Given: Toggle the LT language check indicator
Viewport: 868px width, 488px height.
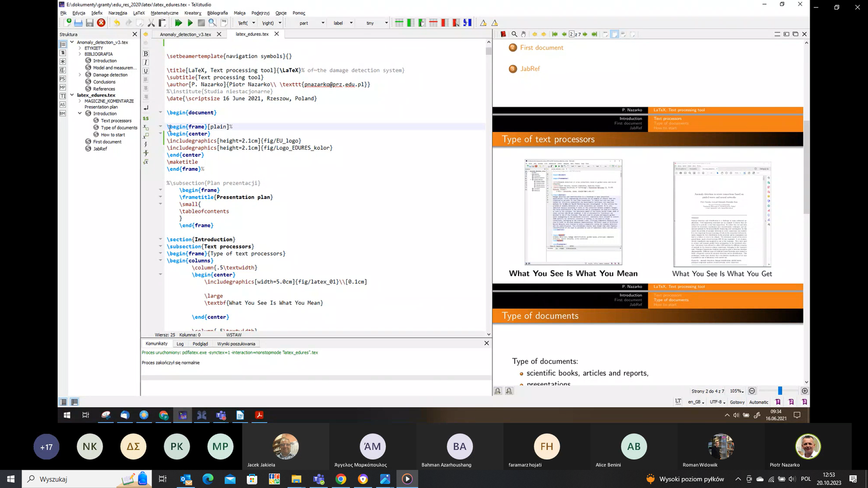Looking at the screenshot, I should coord(678,402).
